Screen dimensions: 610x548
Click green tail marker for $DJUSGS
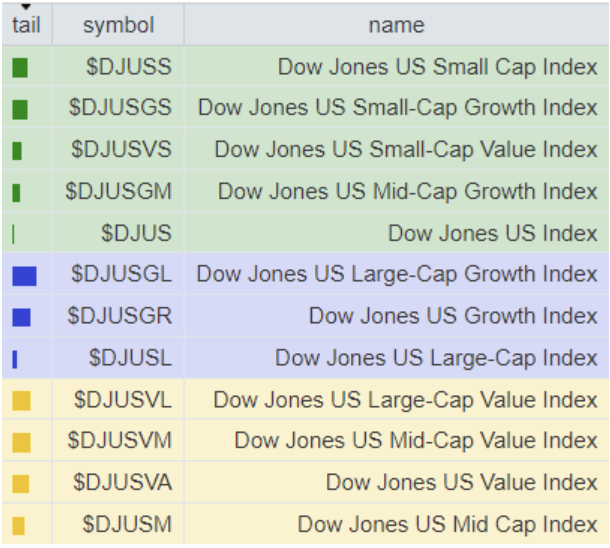[20, 109]
